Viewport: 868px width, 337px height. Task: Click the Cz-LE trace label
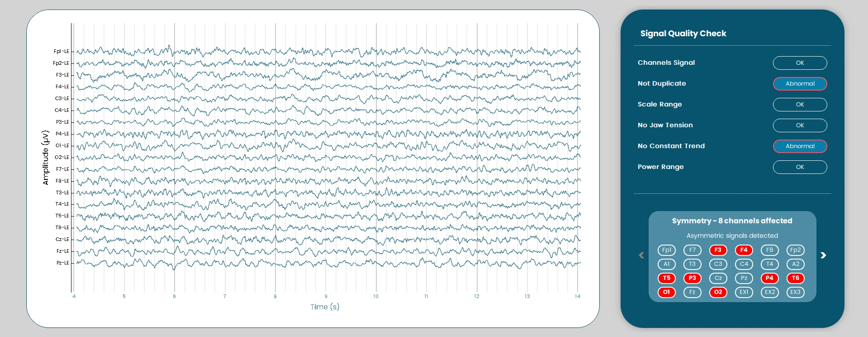(x=62, y=240)
